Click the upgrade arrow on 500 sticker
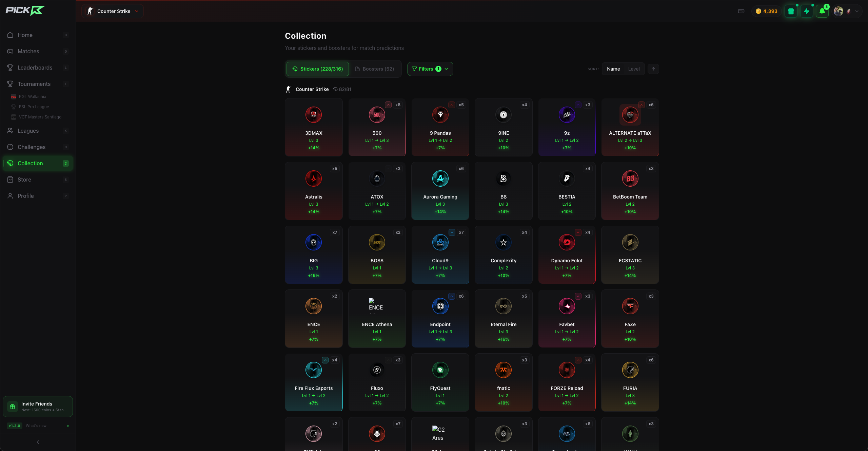The height and width of the screenshot is (451, 868). (x=388, y=105)
